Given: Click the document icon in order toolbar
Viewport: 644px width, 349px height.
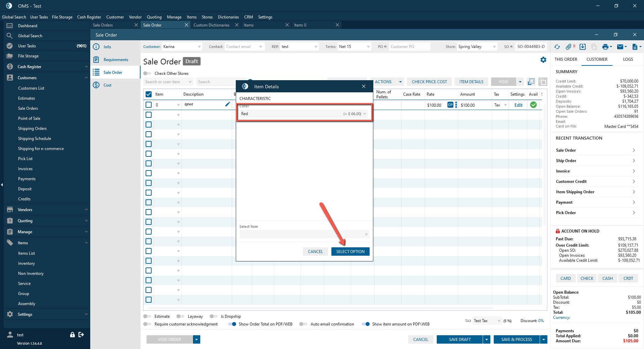Looking at the screenshot, I should tap(635, 47).
